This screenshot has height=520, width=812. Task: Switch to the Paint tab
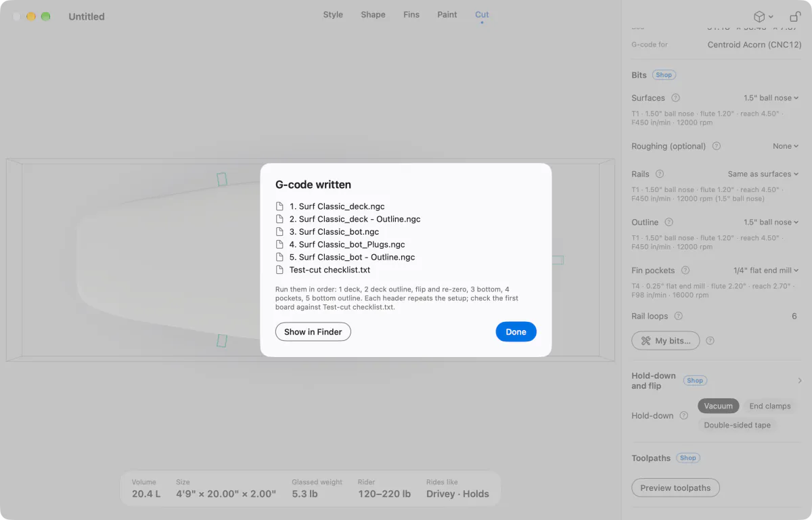(x=447, y=15)
